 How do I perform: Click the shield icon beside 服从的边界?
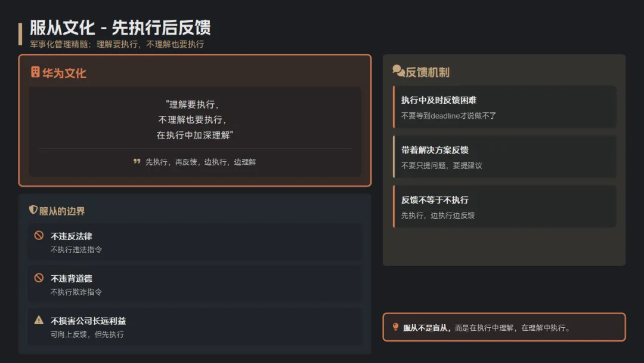pyautogui.click(x=33, y=210)
